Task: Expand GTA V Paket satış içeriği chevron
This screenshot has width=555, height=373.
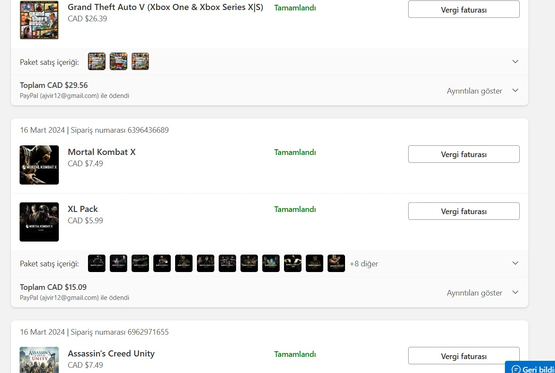Action: click(515, 62)
